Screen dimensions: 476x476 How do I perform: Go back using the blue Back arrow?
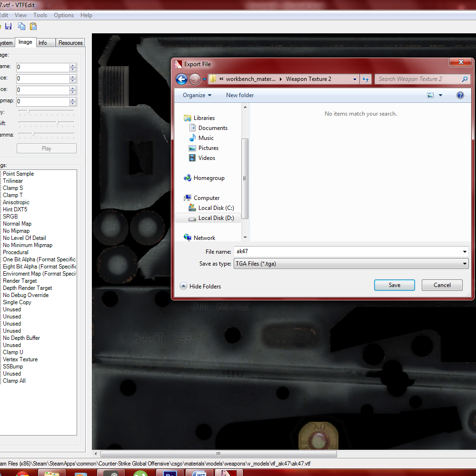pyautogui.click(x=181, y=79)
